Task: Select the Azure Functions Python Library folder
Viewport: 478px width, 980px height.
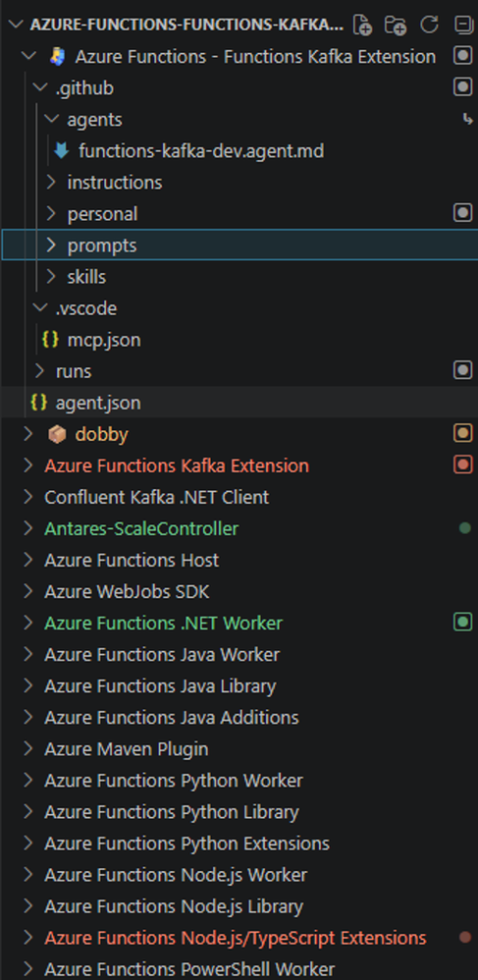Action: coord(171,811)
